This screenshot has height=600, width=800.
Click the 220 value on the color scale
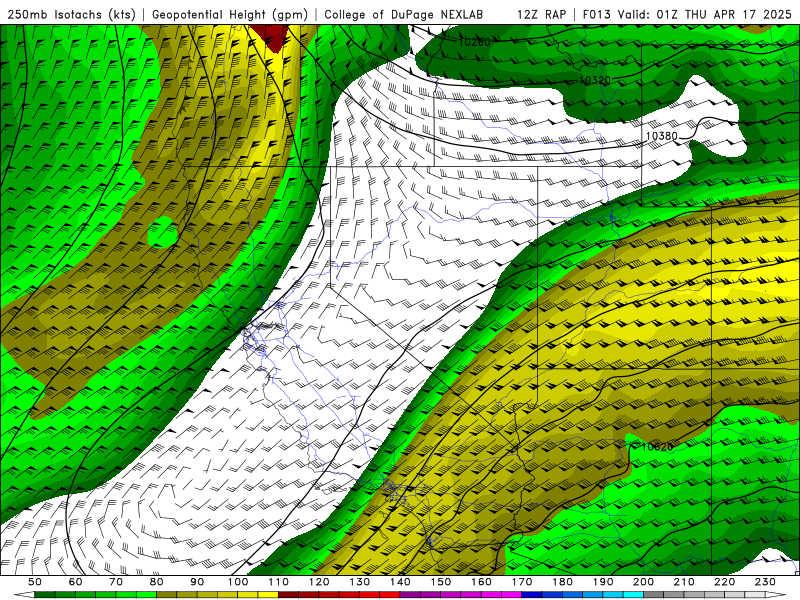coord(724,582)
